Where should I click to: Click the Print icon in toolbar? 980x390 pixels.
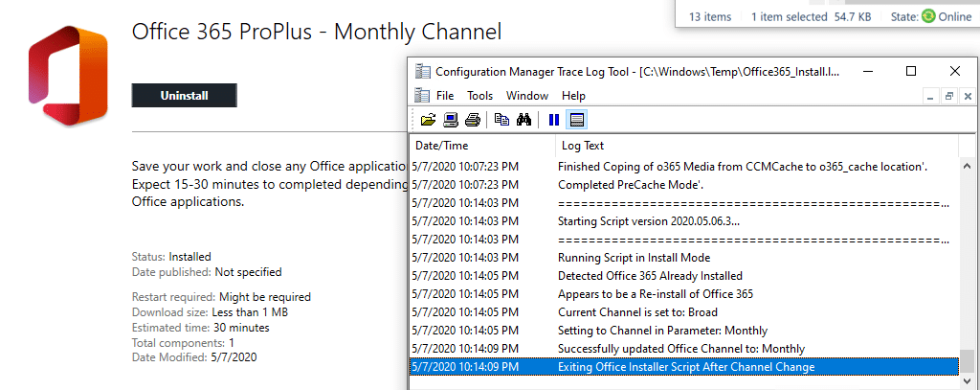pyautogui.click(x=472, y=120)
